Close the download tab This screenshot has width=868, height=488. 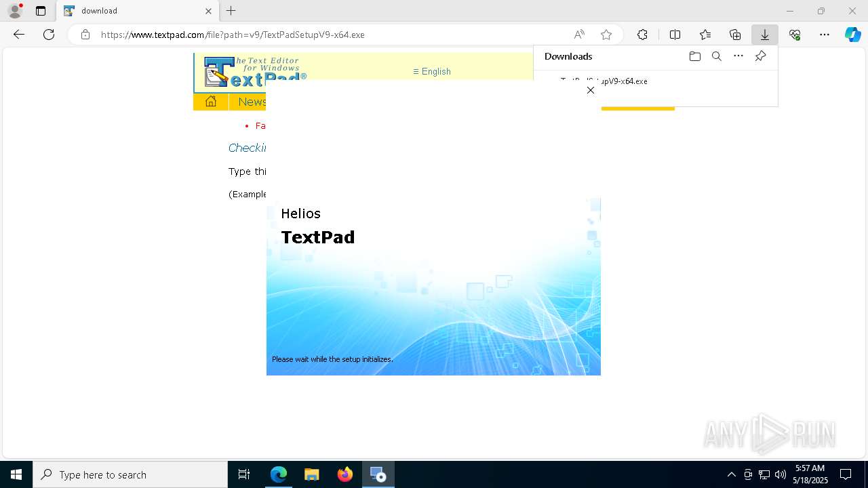pyautogui.click(x=209, y=11)
